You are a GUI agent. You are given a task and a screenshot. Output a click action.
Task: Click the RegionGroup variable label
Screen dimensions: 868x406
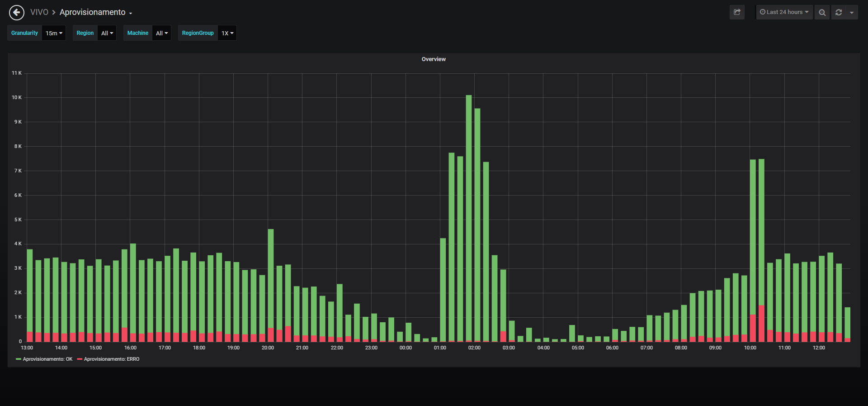[x=198, y=33]
